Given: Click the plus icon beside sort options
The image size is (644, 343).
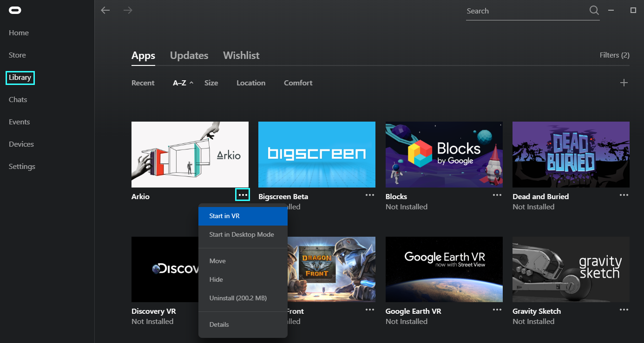Looking at the screenshot, I should click(x=624, y=83).
